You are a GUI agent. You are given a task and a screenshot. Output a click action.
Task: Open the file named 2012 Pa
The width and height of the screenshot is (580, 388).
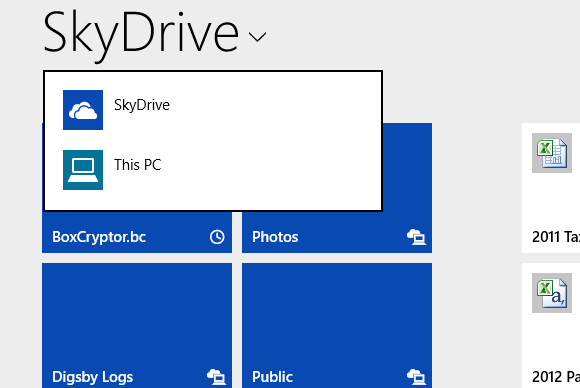pyautogui.click(x=556, y=377)
